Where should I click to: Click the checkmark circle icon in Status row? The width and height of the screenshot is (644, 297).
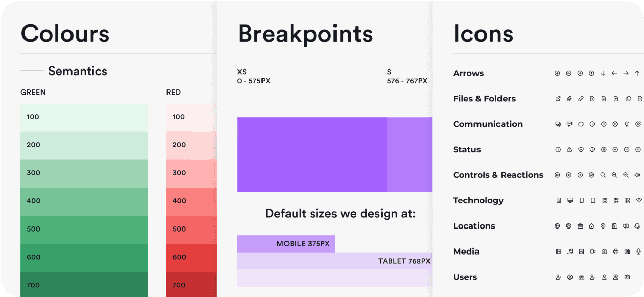pos(626,149)
